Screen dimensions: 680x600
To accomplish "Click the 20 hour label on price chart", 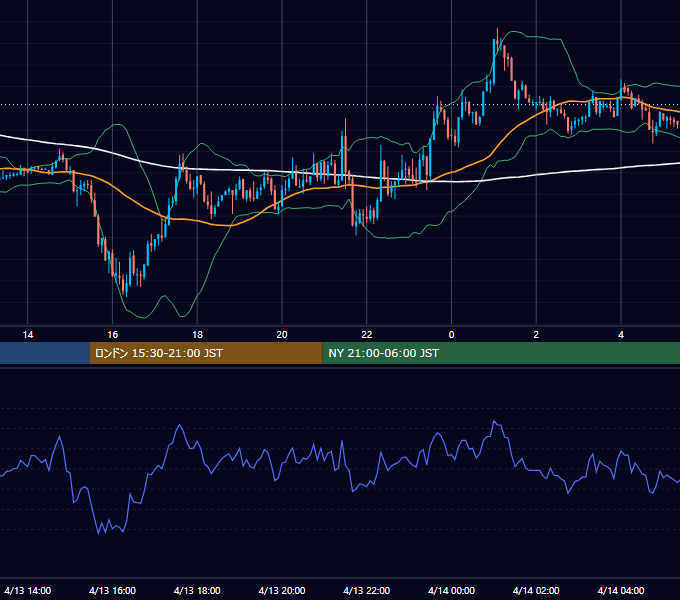I will (x=282, y=335).
